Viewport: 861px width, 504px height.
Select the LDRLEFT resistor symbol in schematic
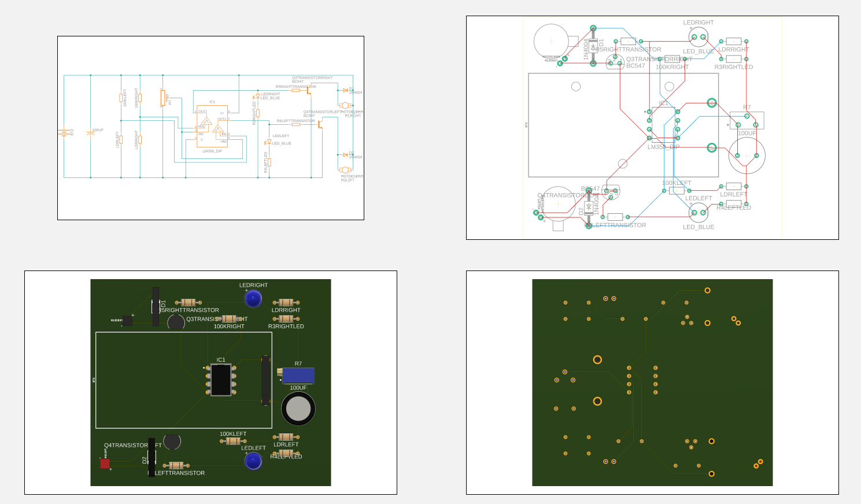pos(121,140)
